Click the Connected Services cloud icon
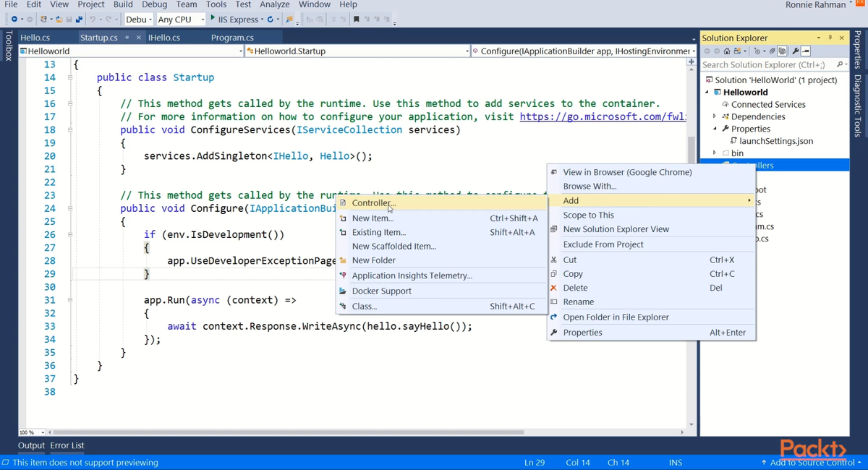868x470 pixels. click(x=726, y=104)
